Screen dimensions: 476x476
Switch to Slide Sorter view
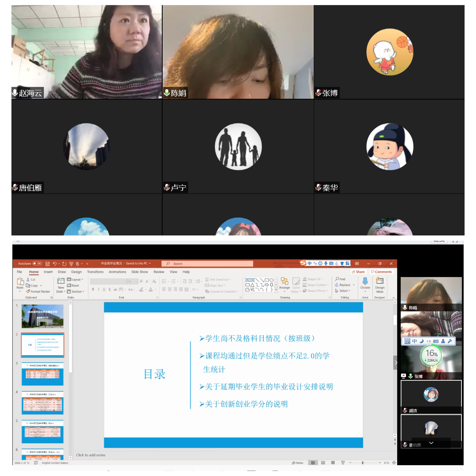coord(323,463)
